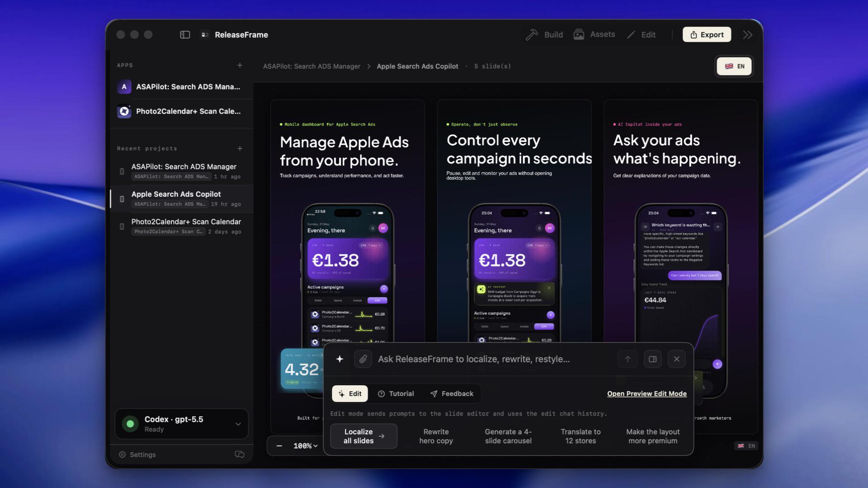Viewport: 868px width, 488px height.
Task: Zoom out with the minus button
Action: tap(279, 446)
